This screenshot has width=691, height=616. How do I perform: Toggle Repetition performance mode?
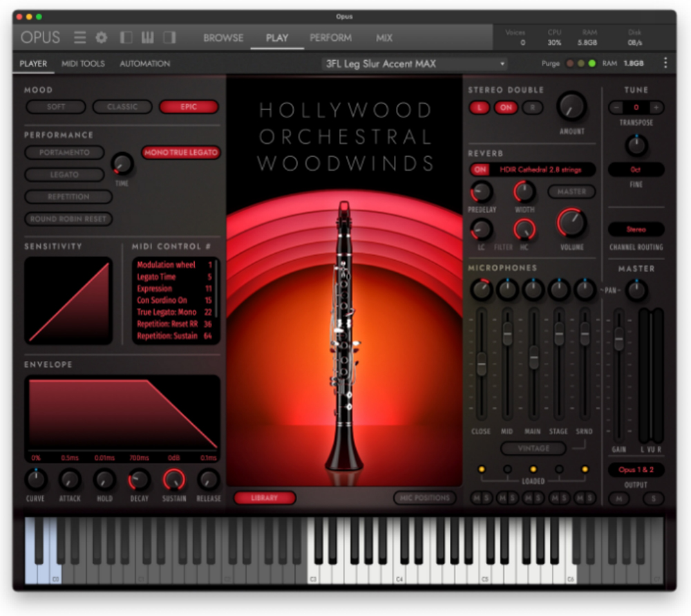click(x=68, y=196)
